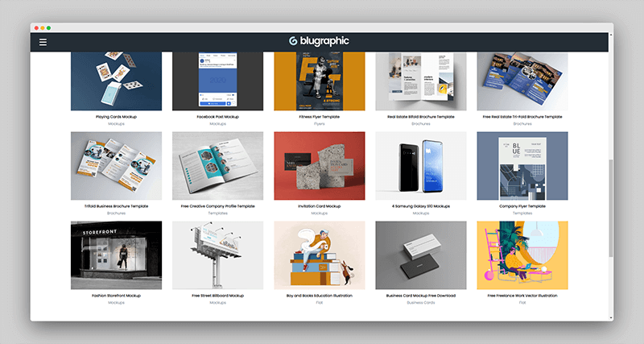Click the blugraphic logo in header
Image resolution: width=644 pixels, height=344 pixels.
321,41
